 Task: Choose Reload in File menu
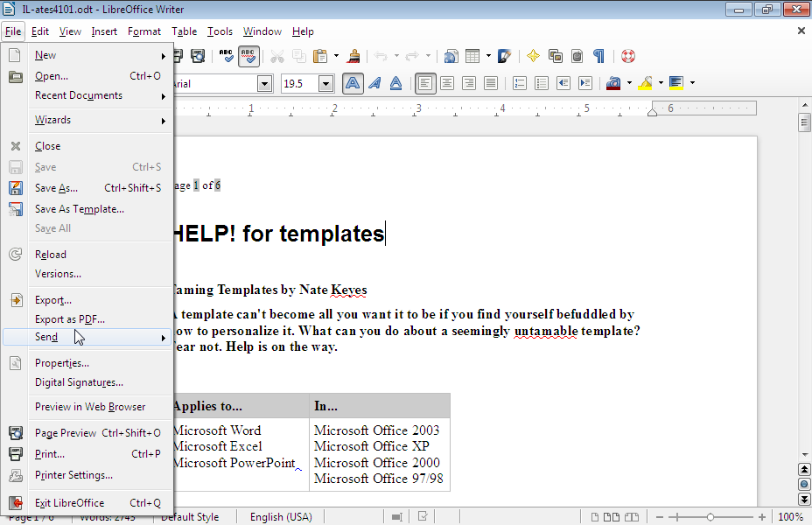point(87,255)
